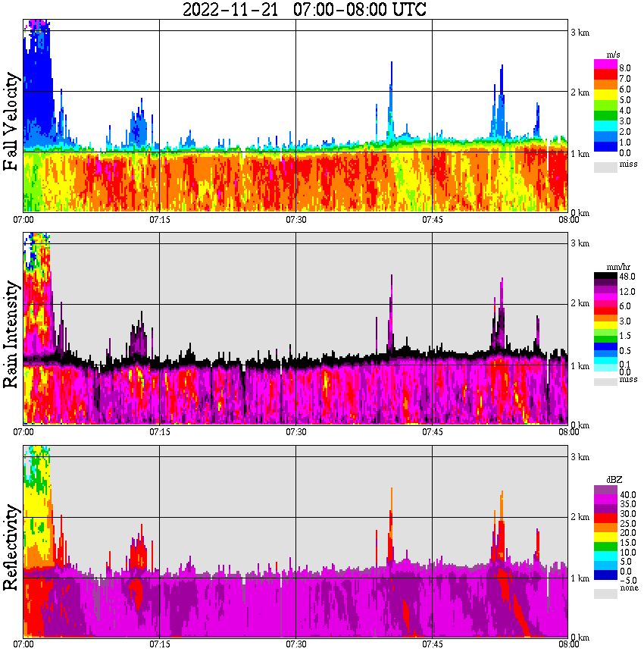The image size is (644, 658).
Task: Click the 12.0 value in rain legend
Action: click(x=627, y=291)
